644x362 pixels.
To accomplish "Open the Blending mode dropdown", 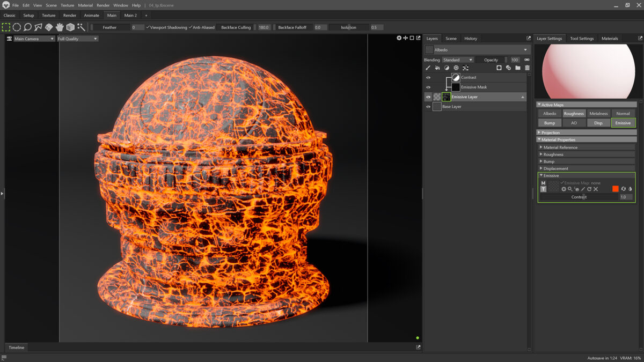I will point(458,60).
